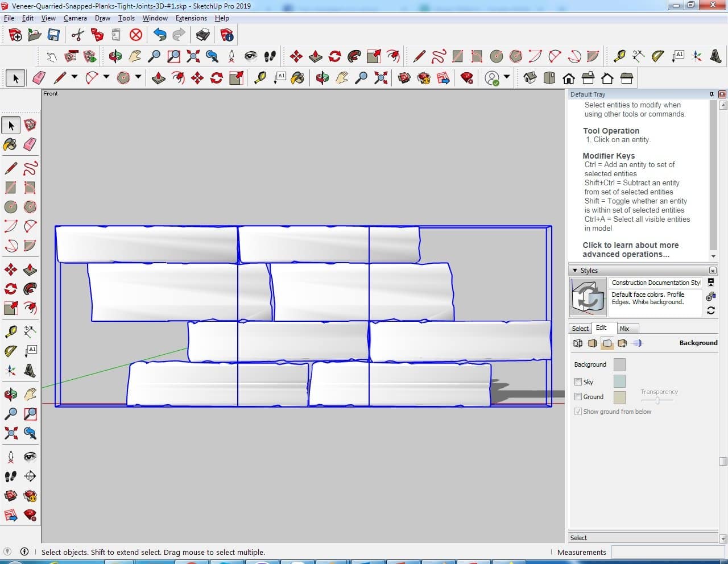Image resolution: width=728 pixels, height=564 pixels.
Task: Switch to the Mix tab
Action: [x=624, y=329]
